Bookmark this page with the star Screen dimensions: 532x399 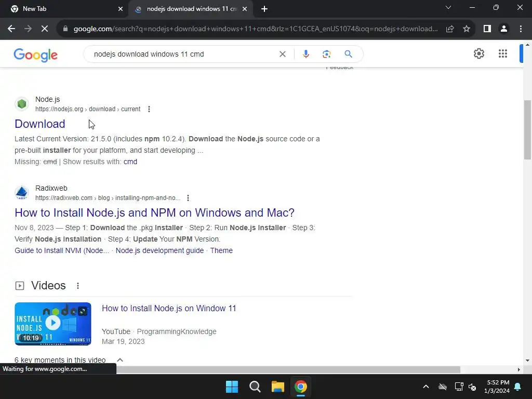[x=467, y=29]
